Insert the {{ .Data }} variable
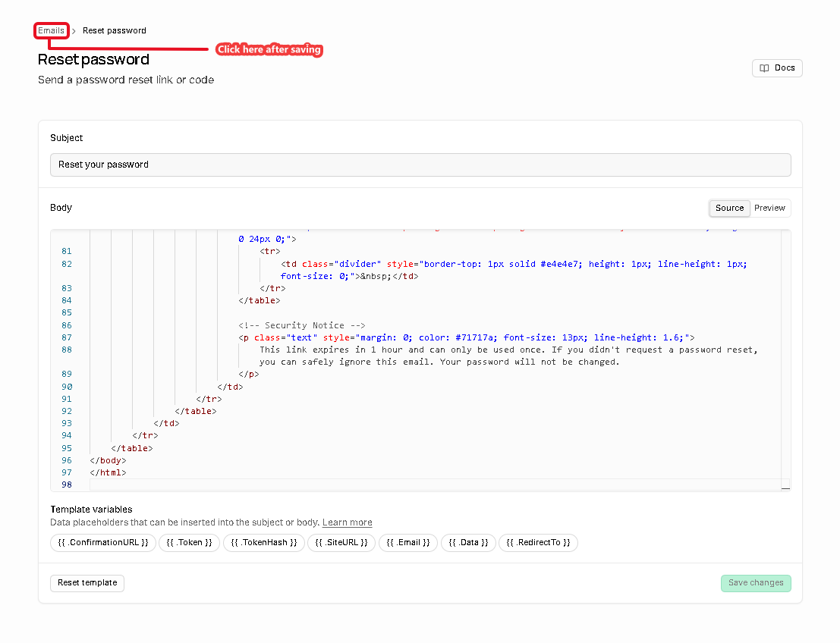Viewport: 840px width, 643px height. (x=468, y=542)
